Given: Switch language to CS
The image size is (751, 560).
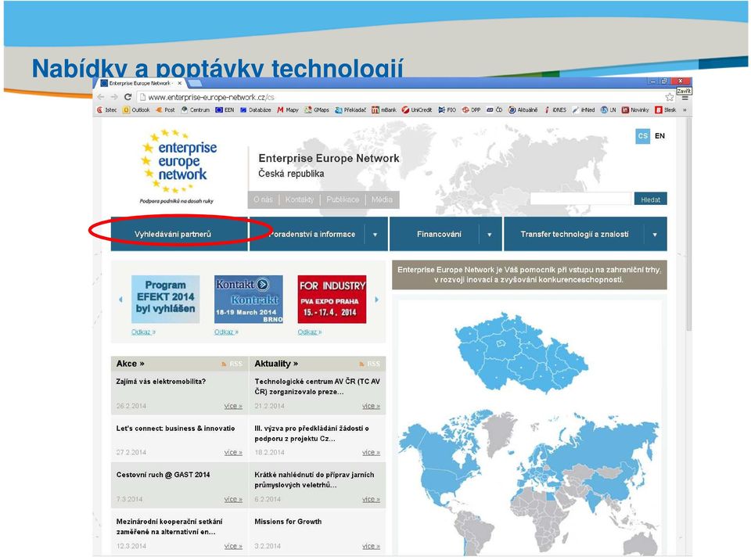Looking at the screenshot, I should (643, 136).
